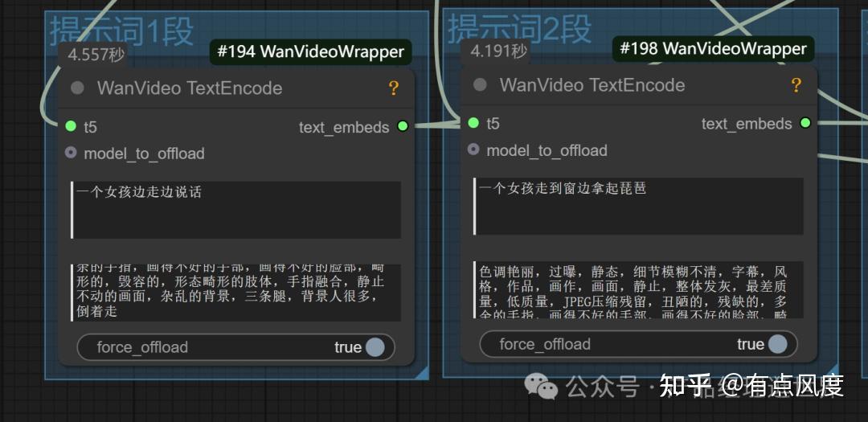
Task: Click the t5 input port on node #194
Action: 70,126
